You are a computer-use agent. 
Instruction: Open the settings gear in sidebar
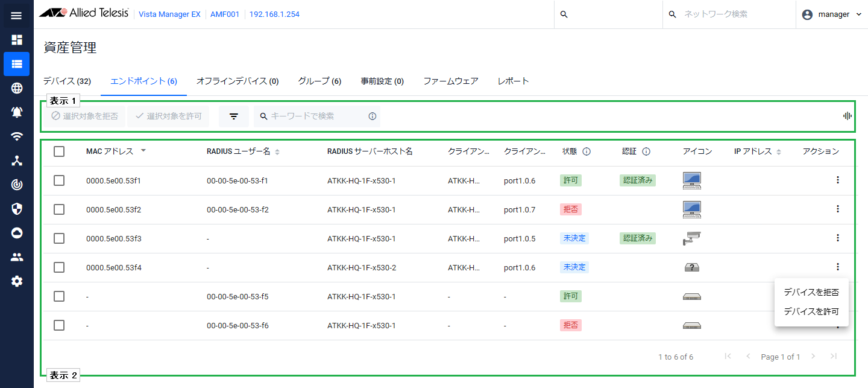16,281
